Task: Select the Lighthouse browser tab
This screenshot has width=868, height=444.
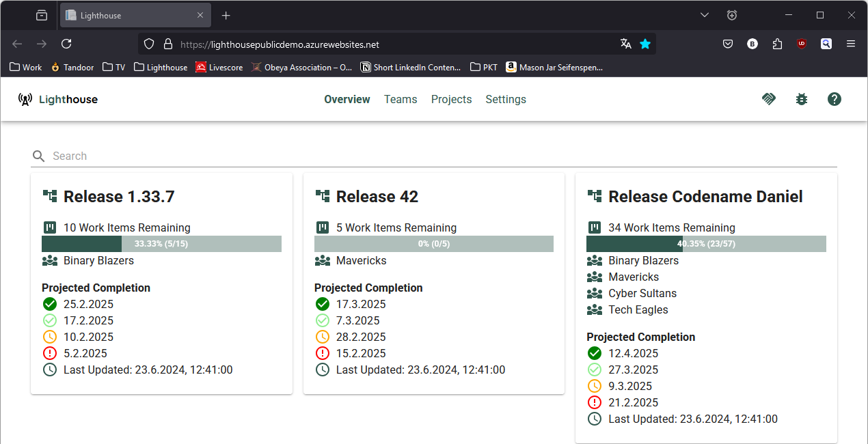Action: pos(135,15)
